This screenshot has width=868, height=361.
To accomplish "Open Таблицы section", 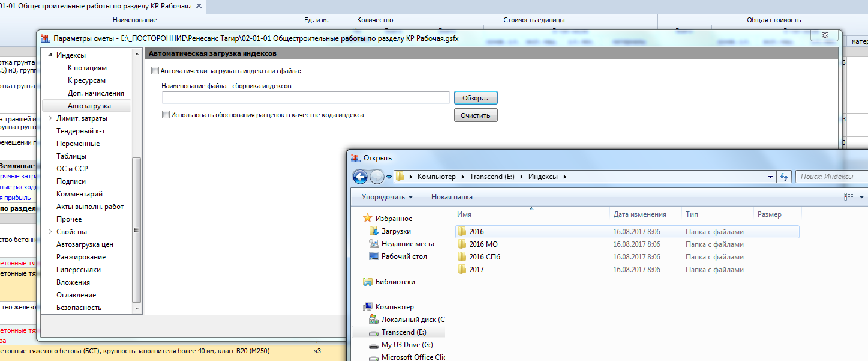I will [x=71, y=156].
